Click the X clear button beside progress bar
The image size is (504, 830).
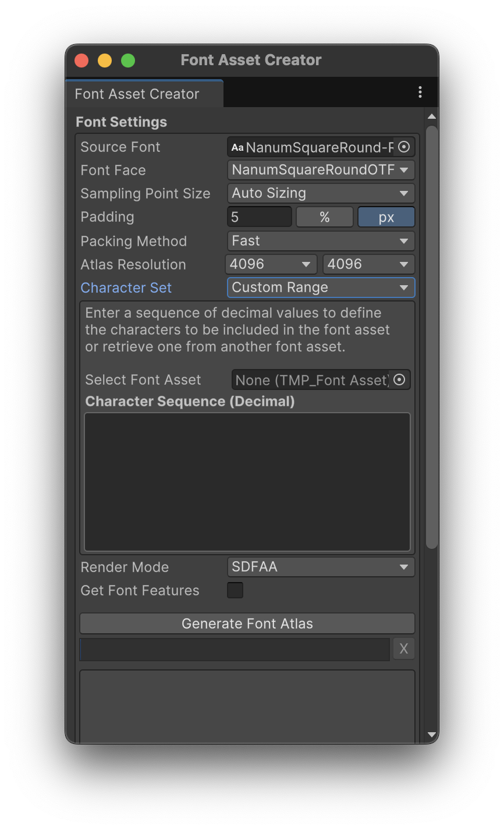pyautogui.click(x=404, y=649)
